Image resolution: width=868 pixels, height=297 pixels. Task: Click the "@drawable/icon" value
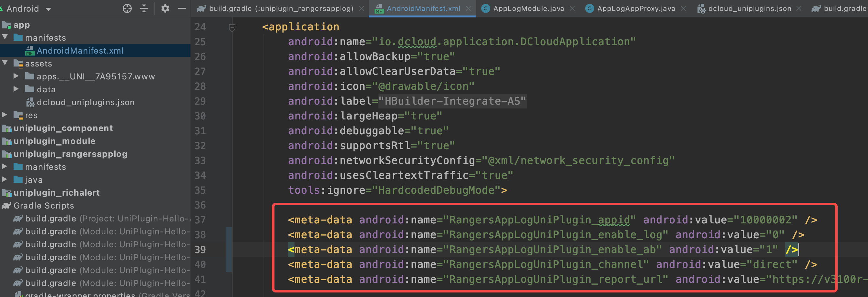click(423, 86)
